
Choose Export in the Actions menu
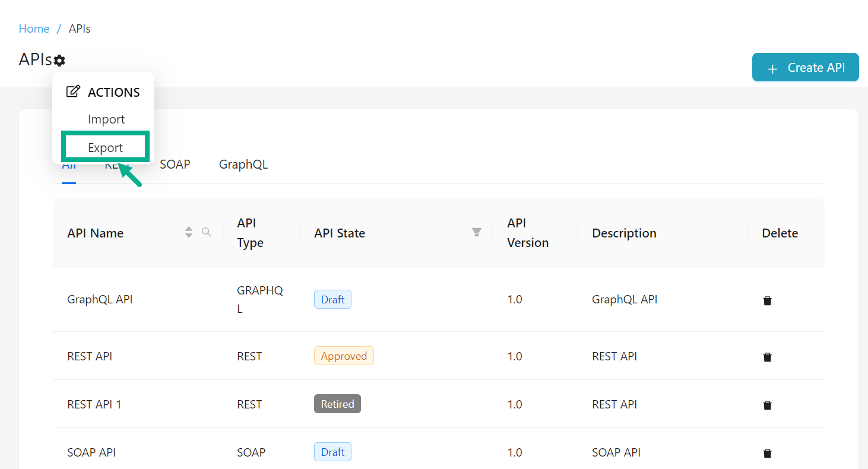106,148
